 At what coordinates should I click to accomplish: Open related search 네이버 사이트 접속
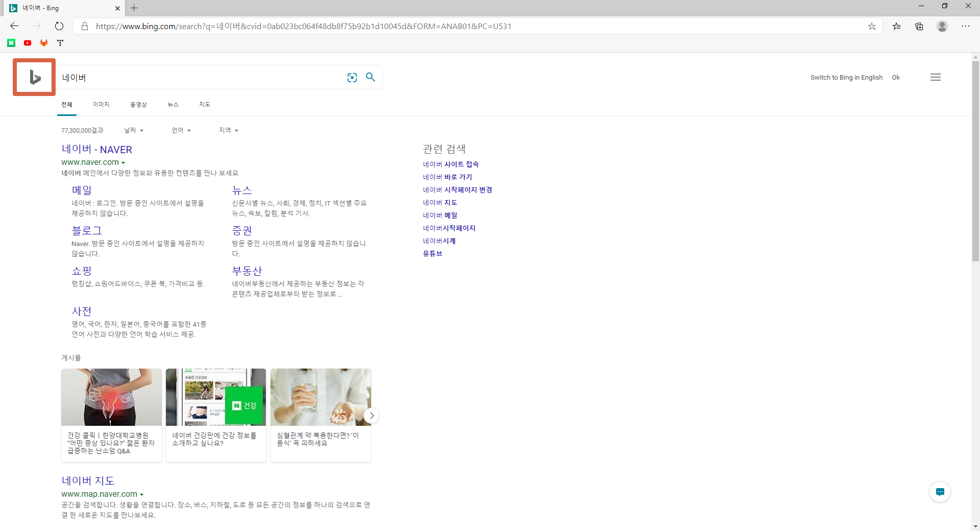(x=451, y=164)
